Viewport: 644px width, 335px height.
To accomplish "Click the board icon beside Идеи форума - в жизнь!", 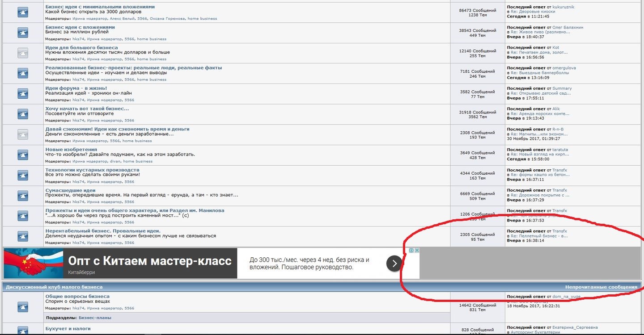I will pos(23,94).
